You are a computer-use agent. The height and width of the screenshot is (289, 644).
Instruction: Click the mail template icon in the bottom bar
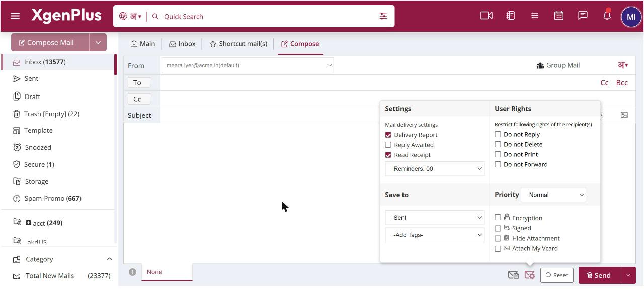coord(513,275)
